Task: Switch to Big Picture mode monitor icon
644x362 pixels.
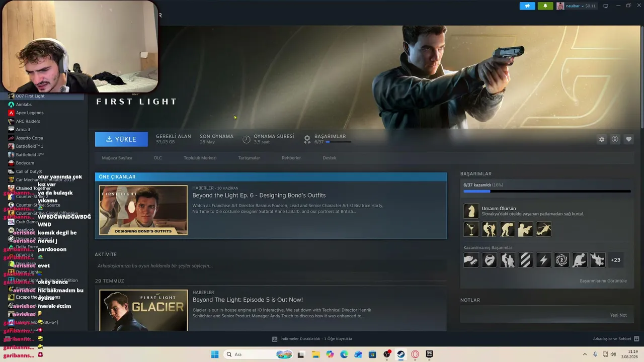Action: pos(606,6)
